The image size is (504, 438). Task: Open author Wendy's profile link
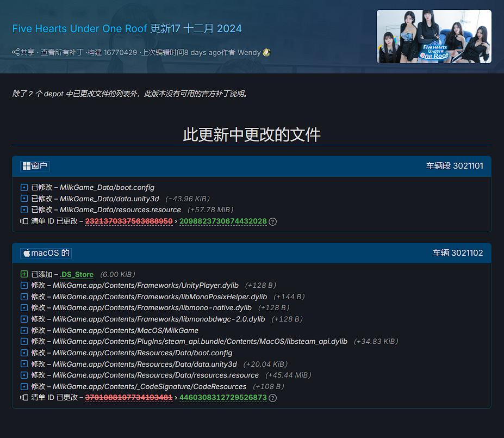(x=249, y=52)
